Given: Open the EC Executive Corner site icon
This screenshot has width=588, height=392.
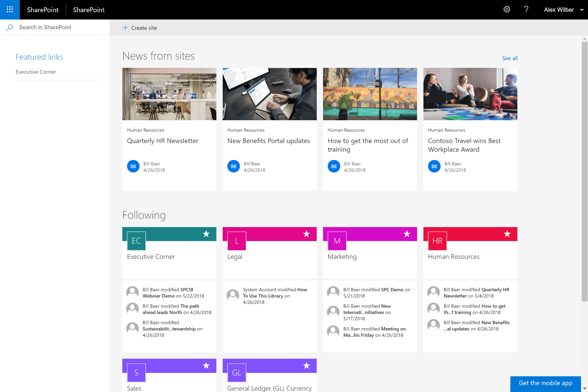Looking at the screenshot, I should 136,240.
